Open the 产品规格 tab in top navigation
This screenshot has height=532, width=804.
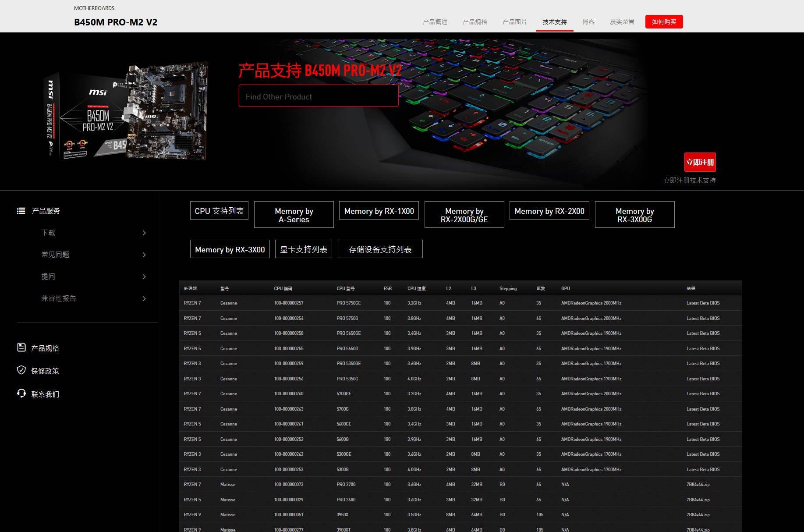pos(475,22)
